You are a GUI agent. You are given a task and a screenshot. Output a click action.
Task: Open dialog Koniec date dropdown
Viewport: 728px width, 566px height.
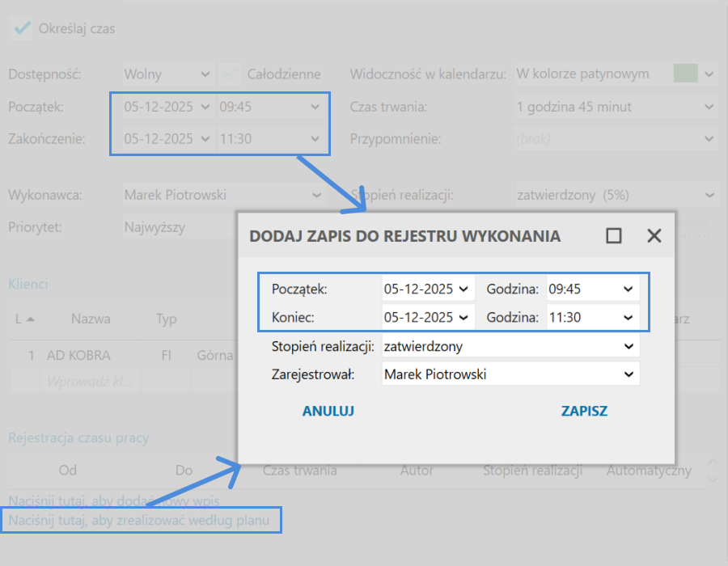point(463,318)
